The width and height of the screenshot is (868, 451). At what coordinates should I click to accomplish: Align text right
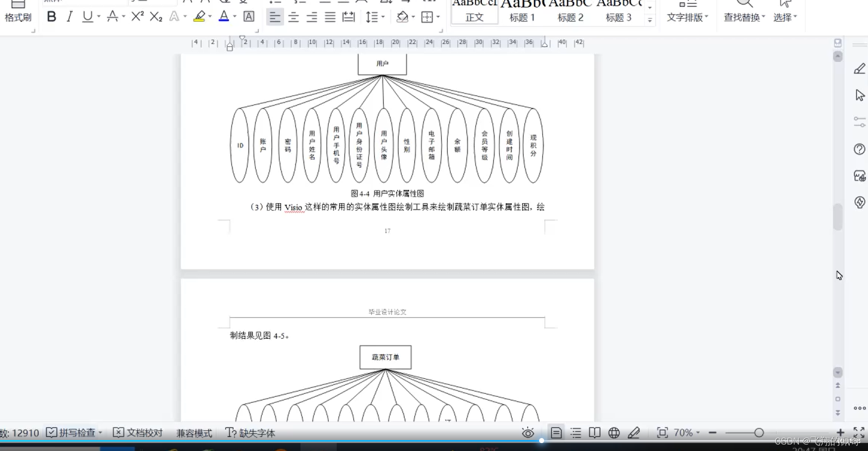[x=312, y=17]
